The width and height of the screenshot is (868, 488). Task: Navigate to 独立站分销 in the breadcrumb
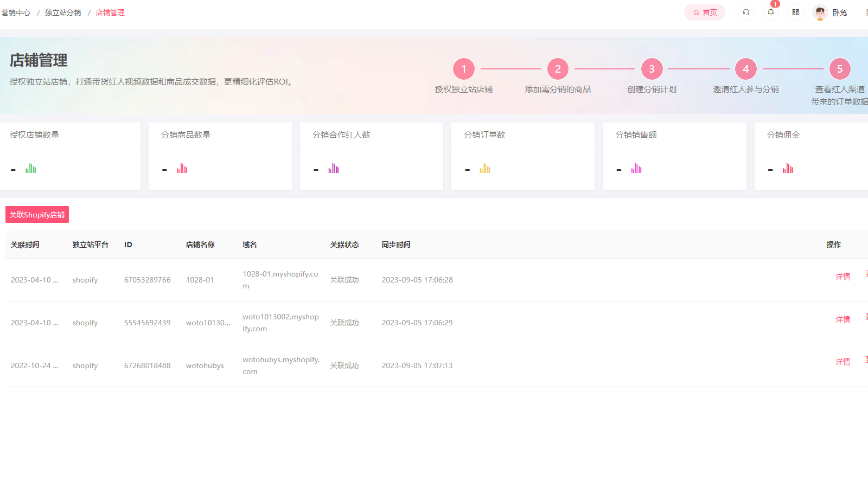click(x=63, y=12)
